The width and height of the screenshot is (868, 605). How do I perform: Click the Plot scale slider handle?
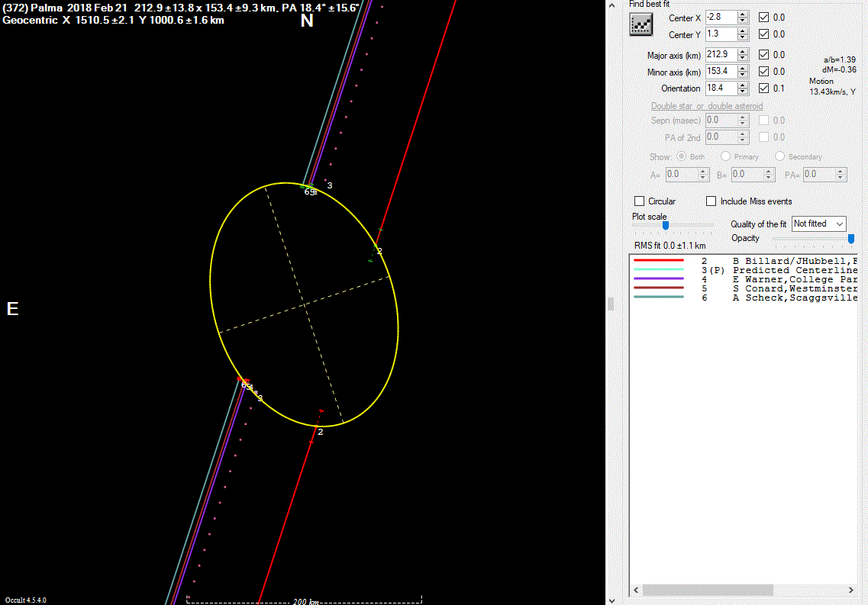tap(665, 225)
